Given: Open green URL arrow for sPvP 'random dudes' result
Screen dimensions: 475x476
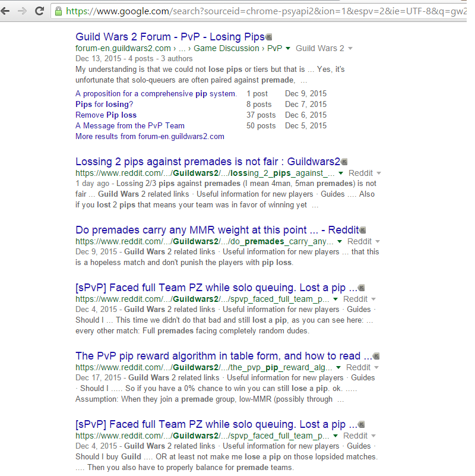Looking at the screenshot, I should pyautogui.click(x=335, y=299).
